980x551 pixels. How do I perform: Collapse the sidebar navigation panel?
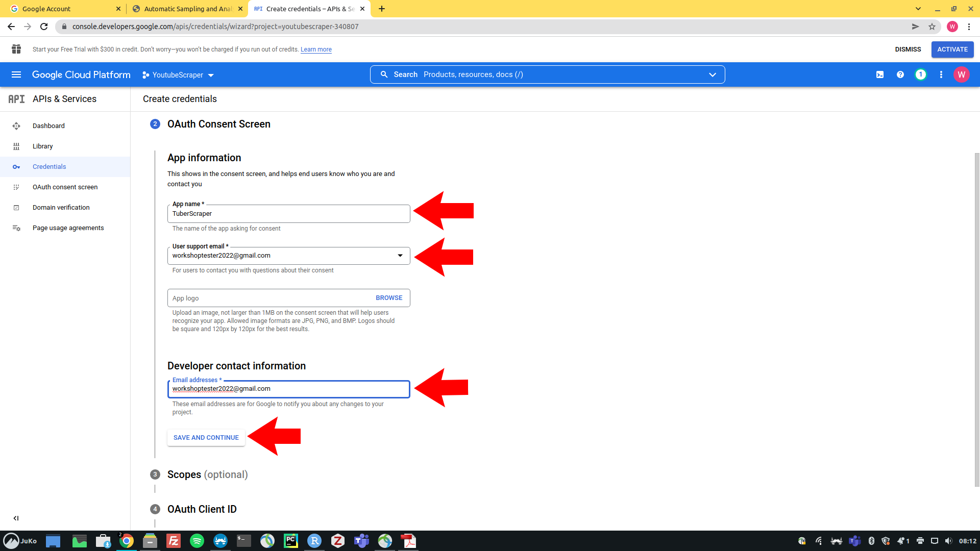click(x=16, y=518)
